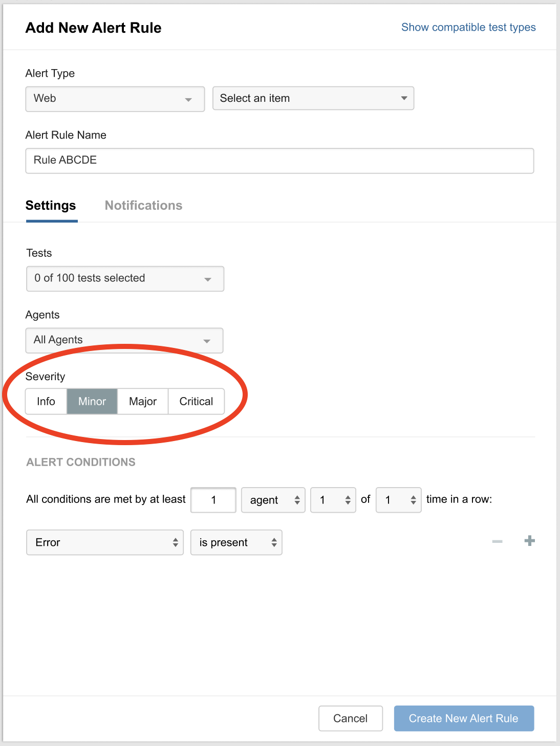This screenshot has width=560, height=746.
Task: Open the agent unit dropdown
Action: (x=273, y=500)
